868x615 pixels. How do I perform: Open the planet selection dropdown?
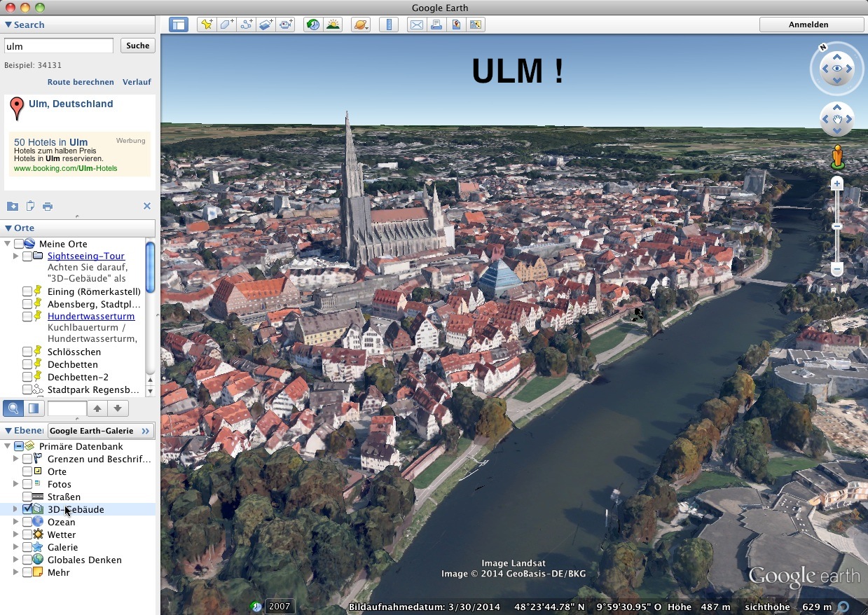[360, 25]
